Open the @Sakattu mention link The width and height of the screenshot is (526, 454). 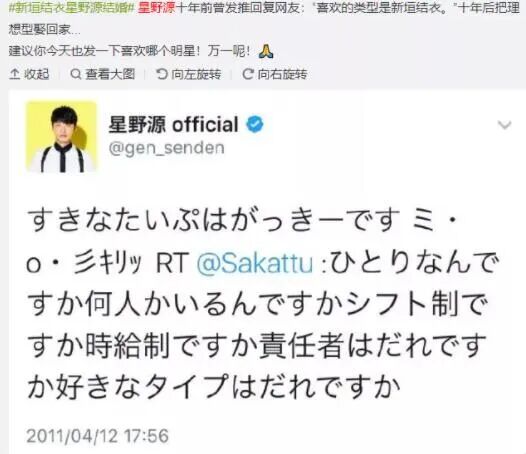(255, 263)
